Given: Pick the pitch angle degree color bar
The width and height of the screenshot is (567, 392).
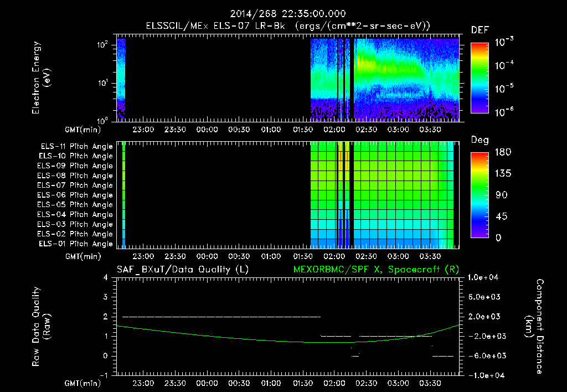Looking at the screenshot, I should [x=480, y=195].
